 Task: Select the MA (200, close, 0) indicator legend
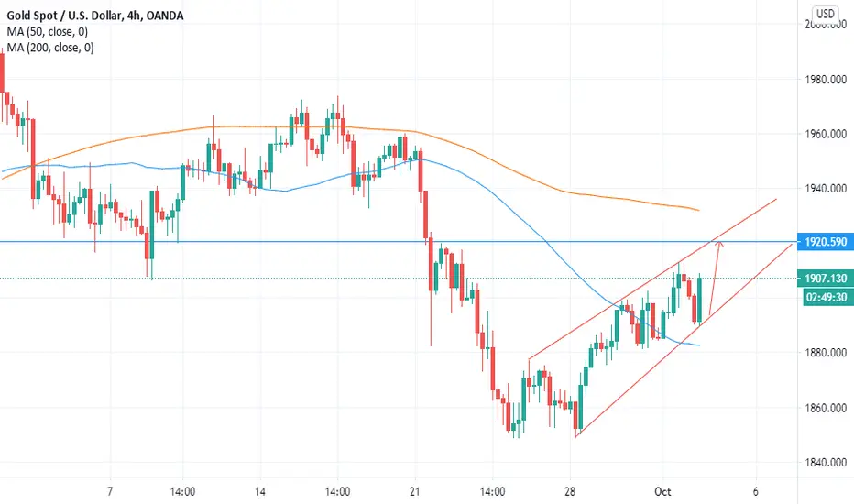tap(50, 48)
